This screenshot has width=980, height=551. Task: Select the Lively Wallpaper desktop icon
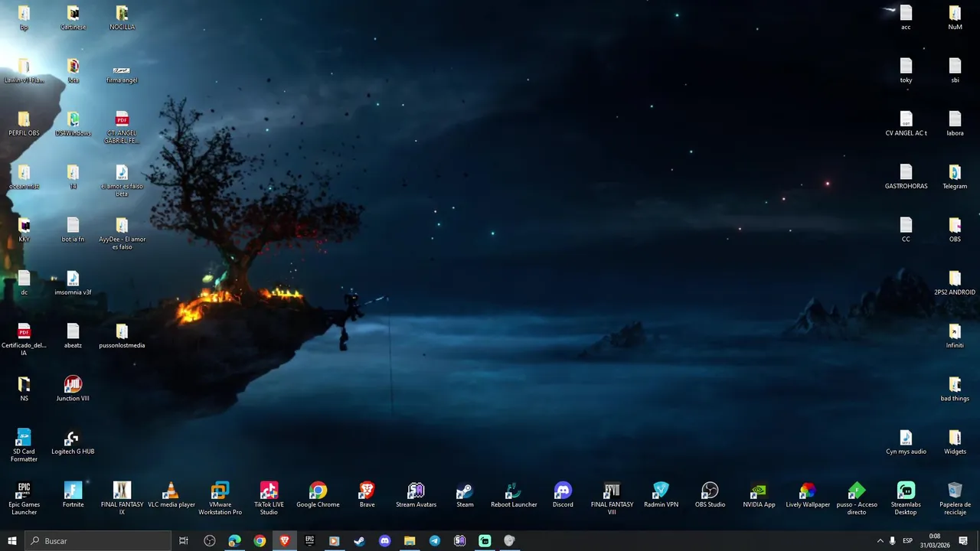(x=808, y=495)
